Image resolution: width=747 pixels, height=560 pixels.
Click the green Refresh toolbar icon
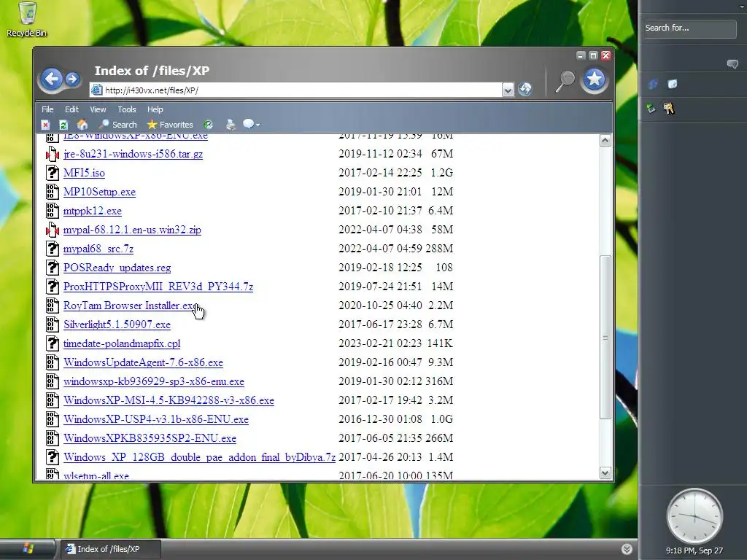[63, 125]
